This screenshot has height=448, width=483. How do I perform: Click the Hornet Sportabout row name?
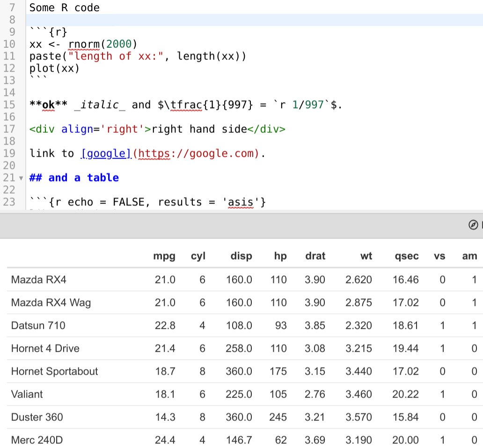point(54,371)
